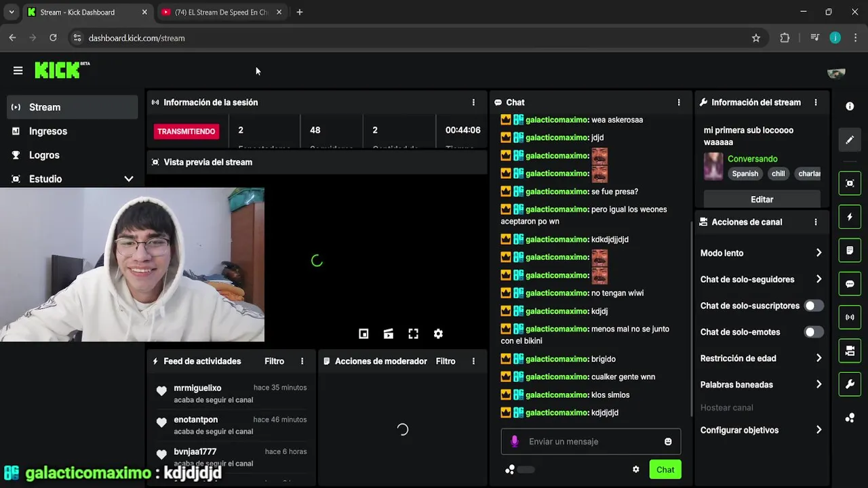Click the Conversando category link

pyautogui.click(x=753, y=159)
